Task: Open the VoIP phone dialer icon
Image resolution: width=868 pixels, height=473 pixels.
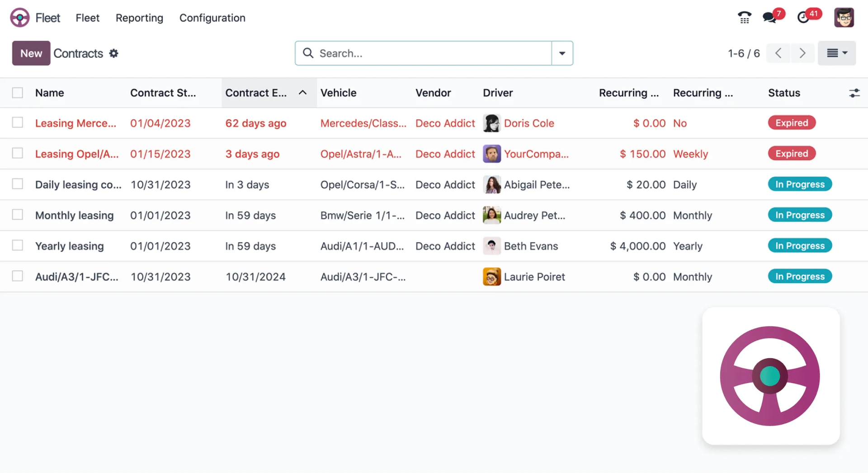Action: click(744, 17)
